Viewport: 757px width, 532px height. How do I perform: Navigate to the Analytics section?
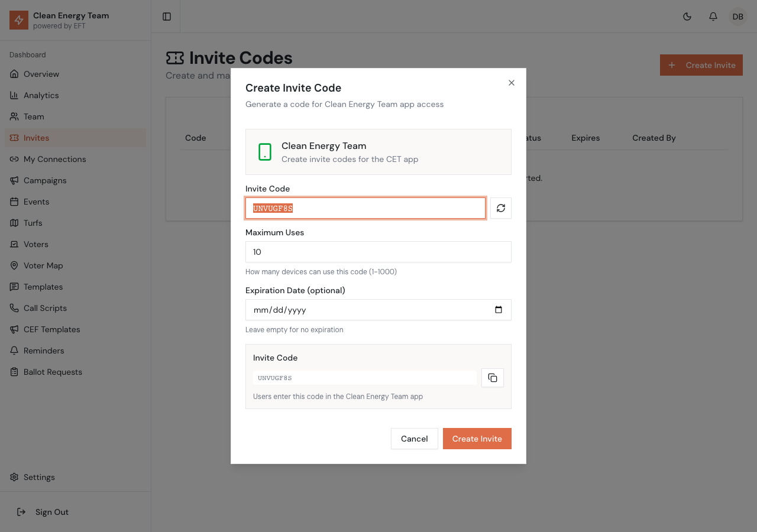(x=40, y=95)
